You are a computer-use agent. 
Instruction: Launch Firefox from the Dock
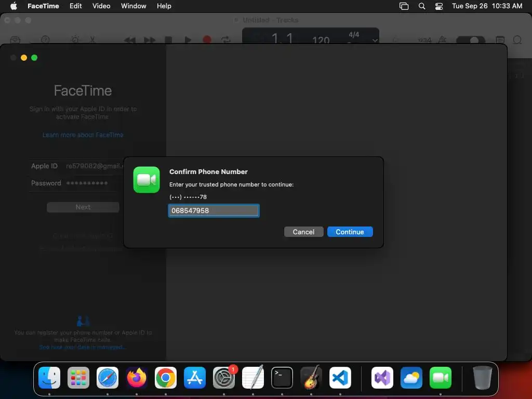point(137,378)
